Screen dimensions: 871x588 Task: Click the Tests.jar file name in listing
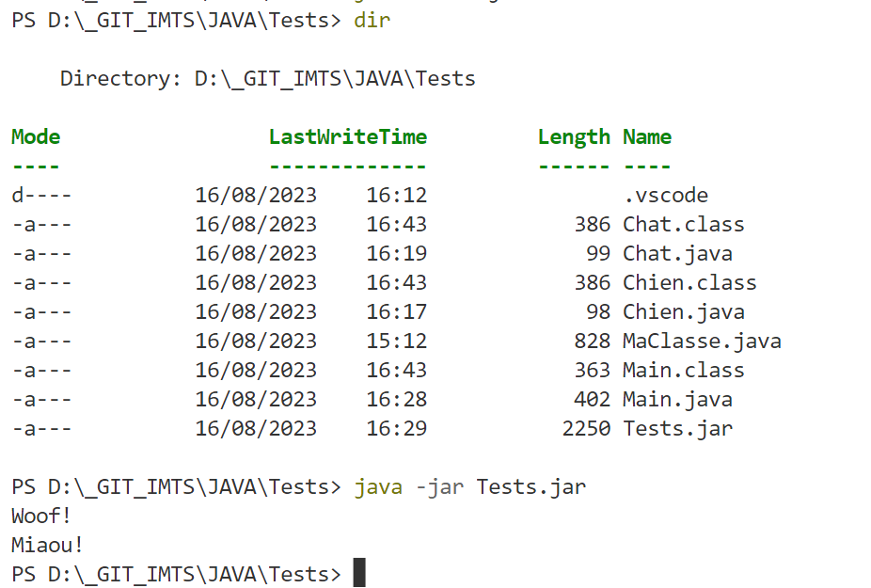tap(677, 429)
